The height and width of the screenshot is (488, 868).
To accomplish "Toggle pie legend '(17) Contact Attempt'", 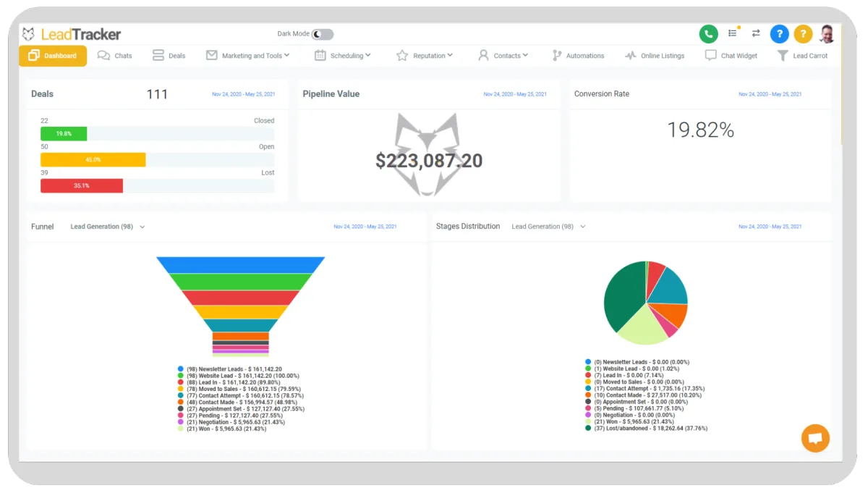I will click(644, 388).
